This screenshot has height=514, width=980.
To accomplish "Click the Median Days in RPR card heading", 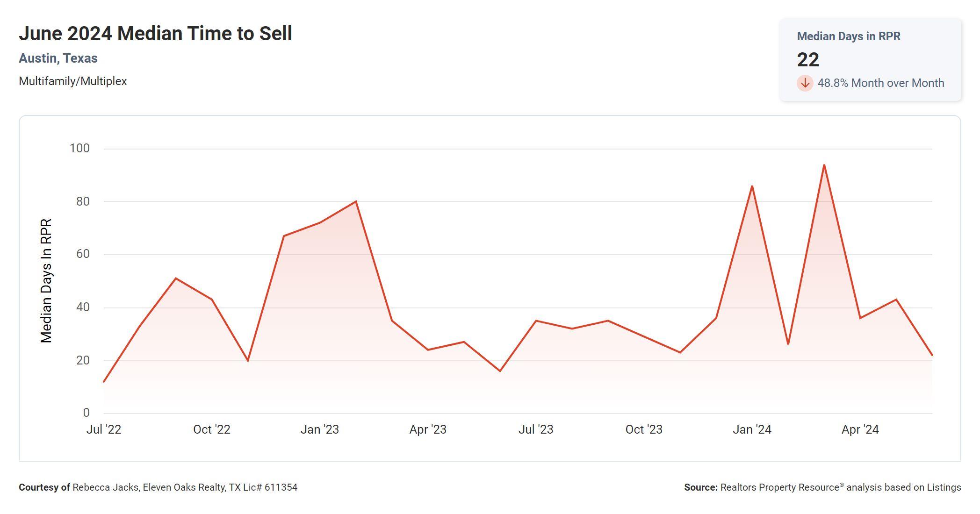I will pyautogui.click(x=848, y=36).
